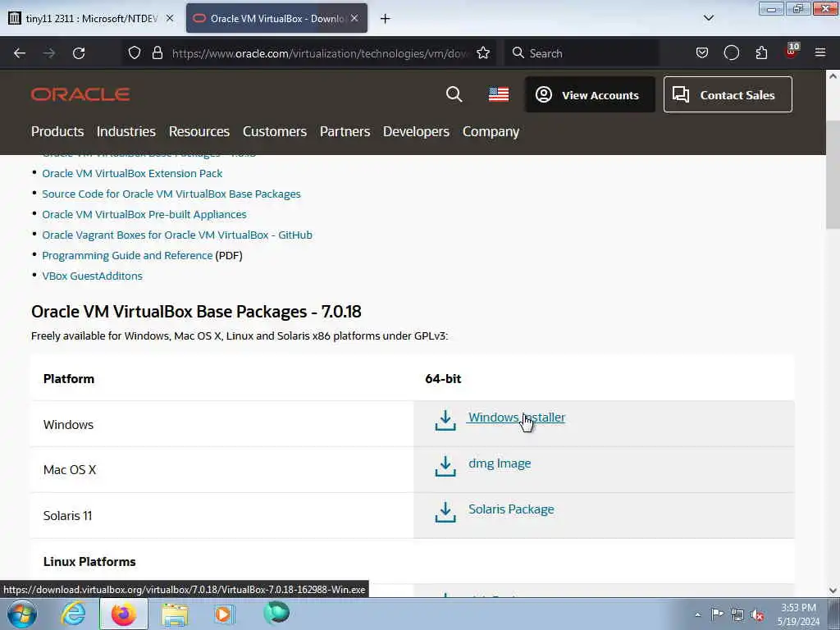The height and width of the screenshot is (630, 840).
Task: Open the Partners menu
Action: [x=345, y=131]
